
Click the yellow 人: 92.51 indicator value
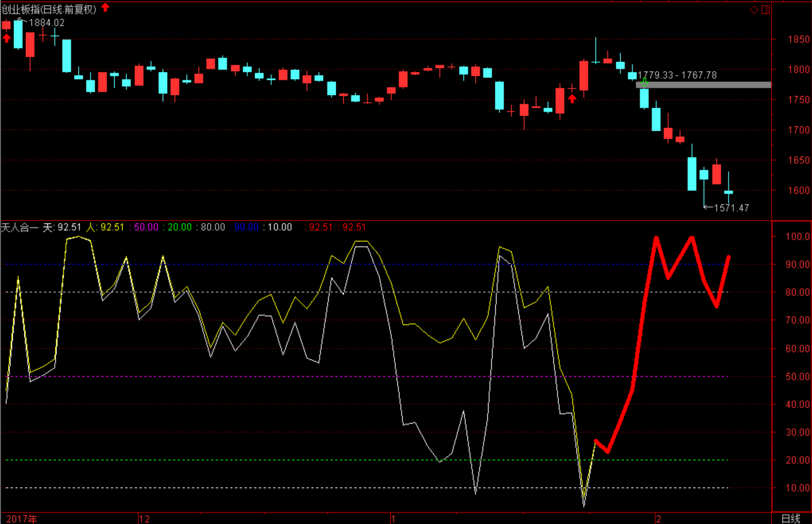105,227
